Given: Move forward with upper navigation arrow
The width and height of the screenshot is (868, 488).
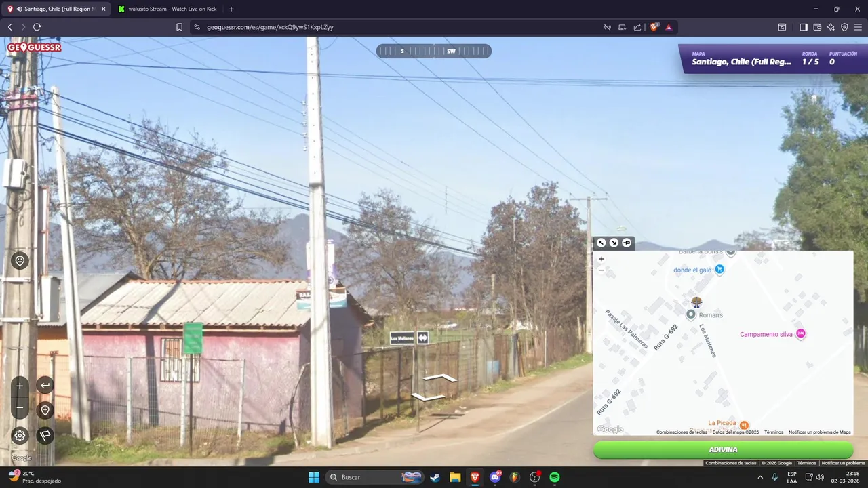Looking at the screenshot, I should pos(440,378).
